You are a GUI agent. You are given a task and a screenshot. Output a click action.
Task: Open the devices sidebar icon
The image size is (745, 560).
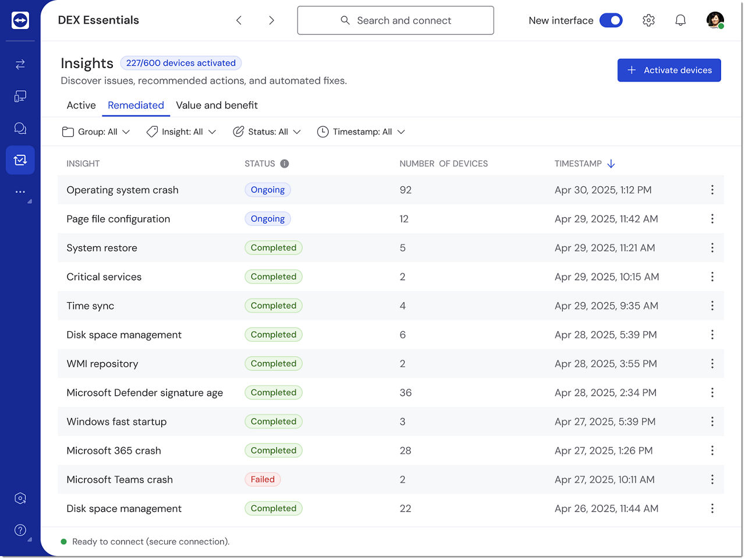pyautogui.click(x=20, y=96)
